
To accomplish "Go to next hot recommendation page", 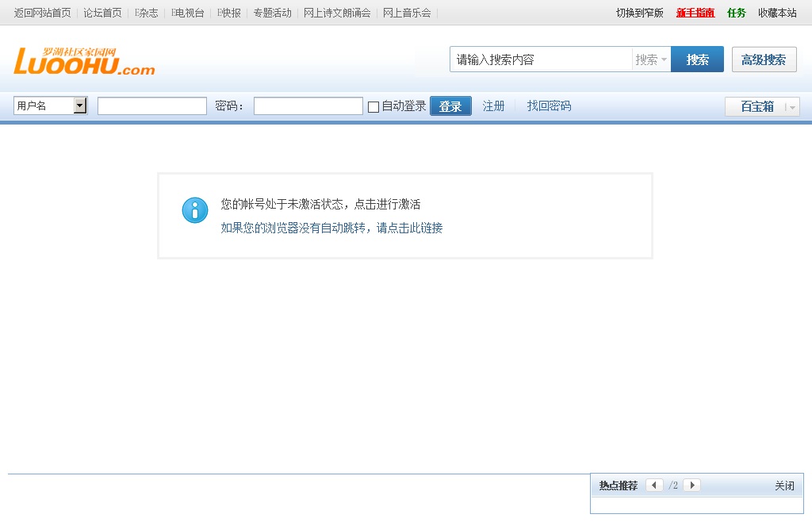I will (691, 486).
